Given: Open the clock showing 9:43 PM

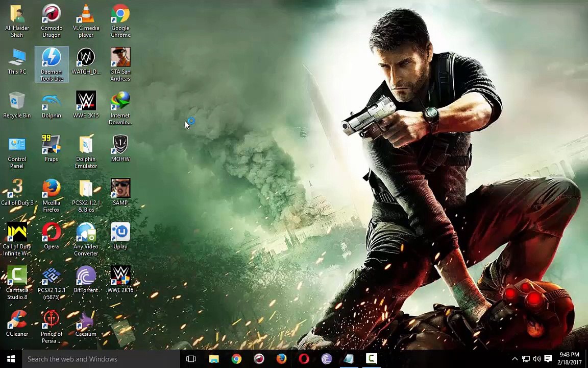Looking at the screenshot, I should (x=569, y=359).
